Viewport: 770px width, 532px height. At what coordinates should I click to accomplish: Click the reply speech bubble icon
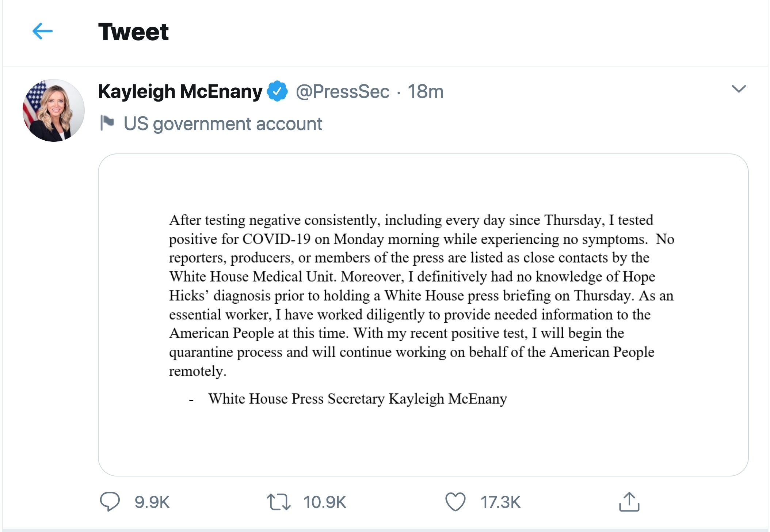click(x=110, y=502)
